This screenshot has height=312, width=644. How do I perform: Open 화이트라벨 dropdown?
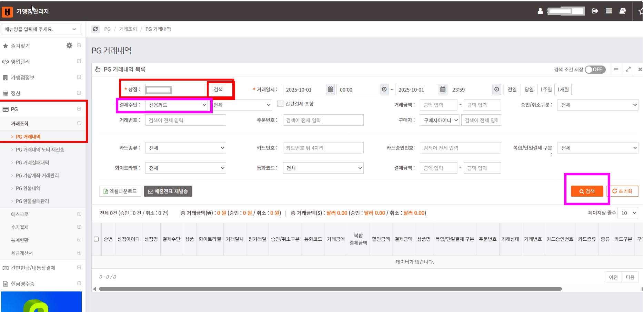click(185, 168)
